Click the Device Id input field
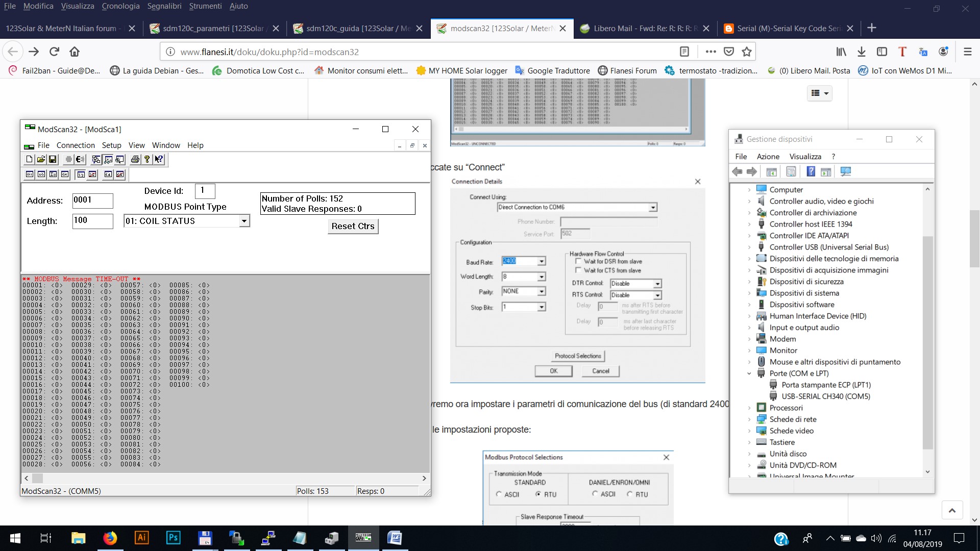 205,191
